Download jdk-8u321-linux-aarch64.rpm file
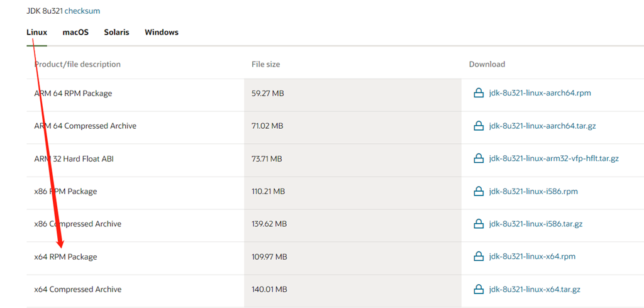The height and width of the screenshot is (308, 644). (540, 93)
